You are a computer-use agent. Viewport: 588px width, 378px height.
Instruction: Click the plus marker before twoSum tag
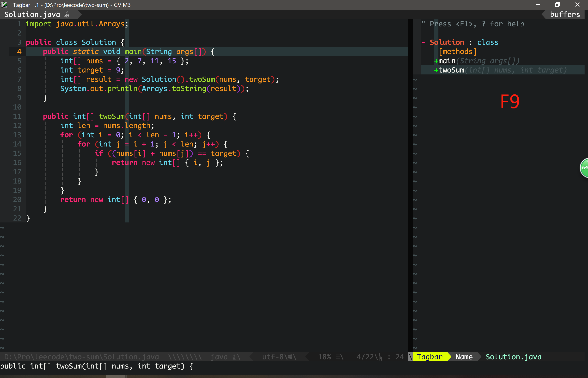click(436, 70)
